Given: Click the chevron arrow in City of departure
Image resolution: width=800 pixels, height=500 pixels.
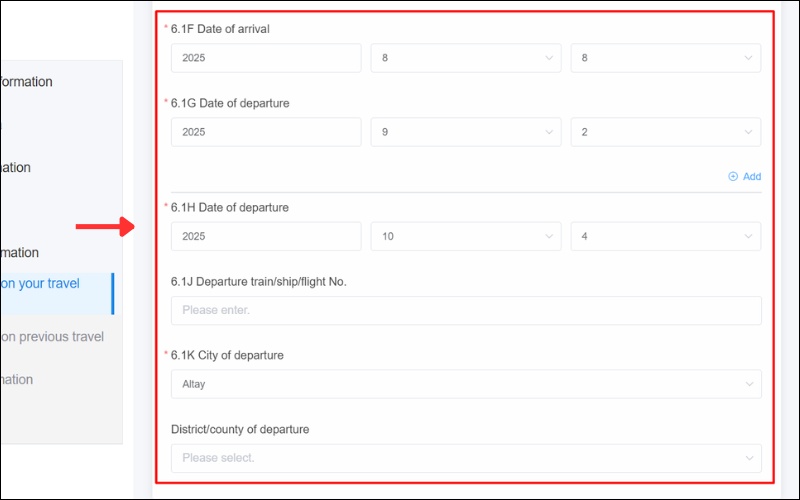Looking at the screenshot, I should pyautogui.click(x=749, y=384).
